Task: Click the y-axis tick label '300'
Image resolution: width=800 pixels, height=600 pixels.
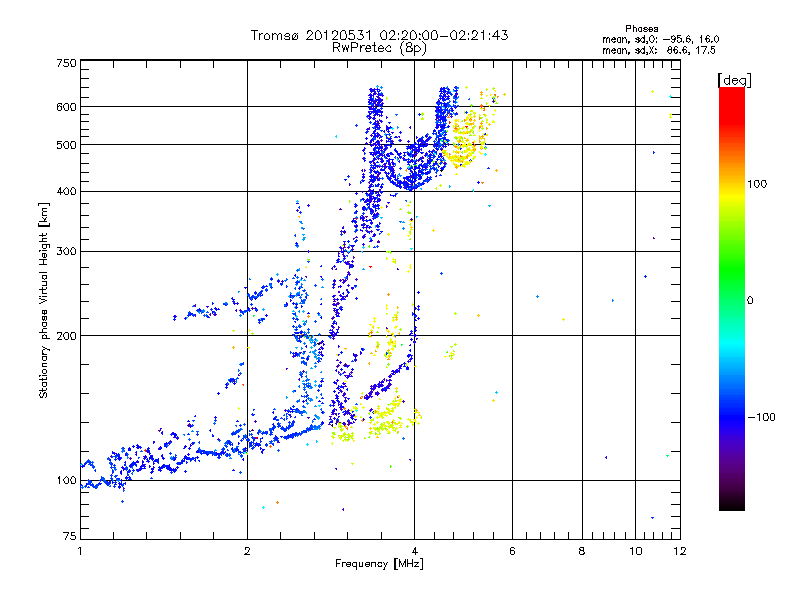Action: pyautogui.click(x=66, y=252)
